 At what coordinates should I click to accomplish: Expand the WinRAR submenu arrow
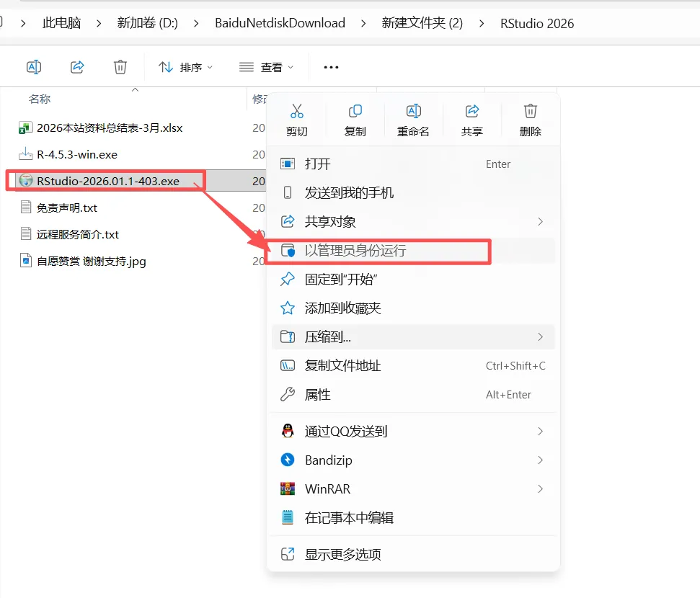[x=540, y=489]
